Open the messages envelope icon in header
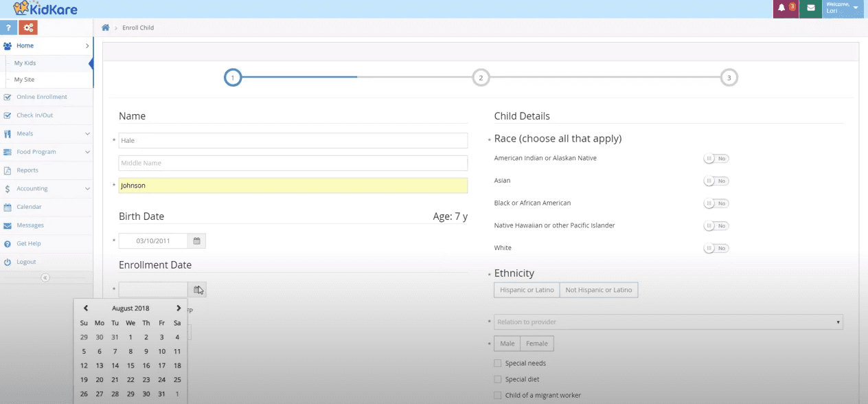Screen dimensions: 868x404 pyautogui.click(x=811, y=8)
